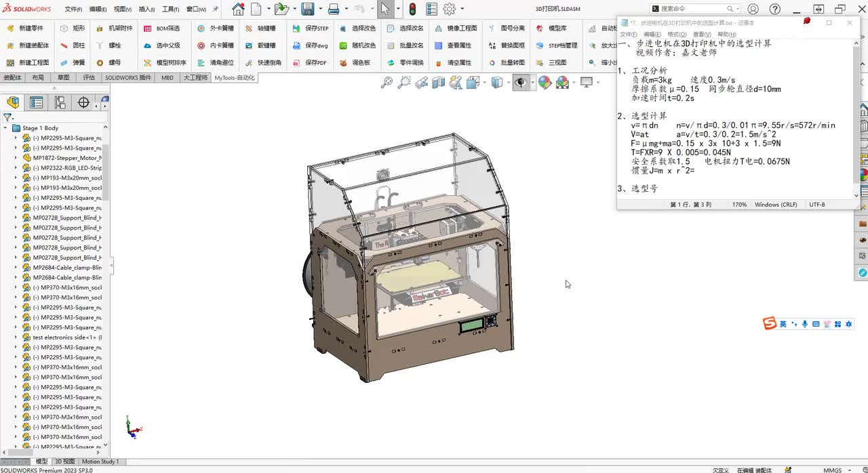Open the View Orientation cube icon
The height and width of the screenshot is (473, 868).
(x=473, y=83)
